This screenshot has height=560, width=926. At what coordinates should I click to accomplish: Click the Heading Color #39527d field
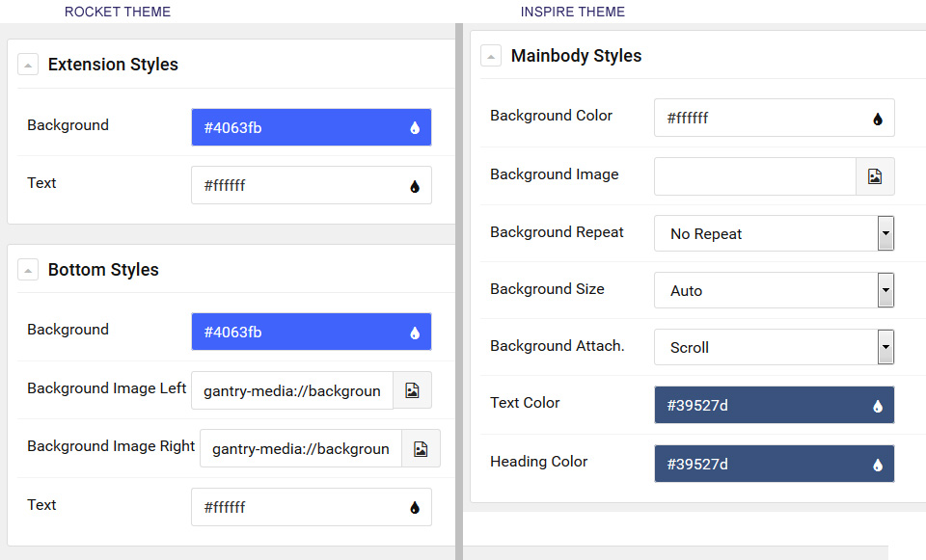[775, 464]
